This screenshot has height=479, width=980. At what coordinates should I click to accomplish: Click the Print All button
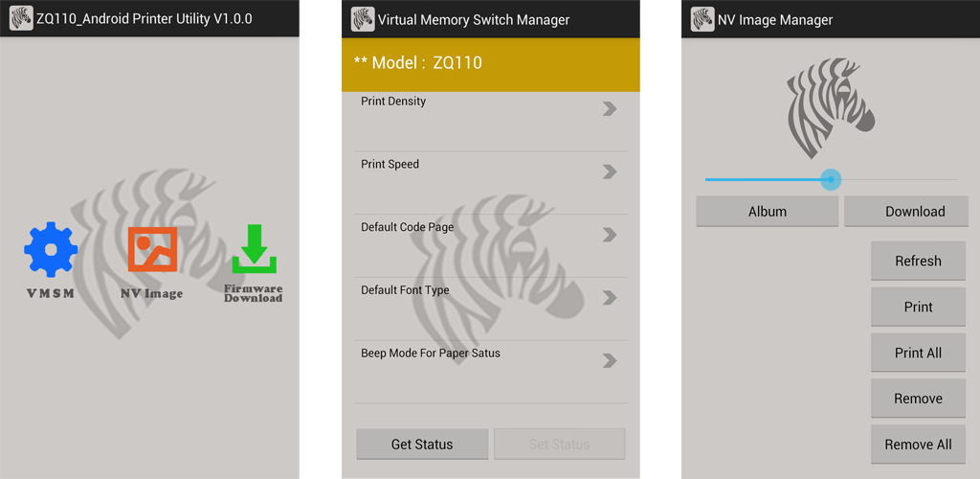click(918, 353)
